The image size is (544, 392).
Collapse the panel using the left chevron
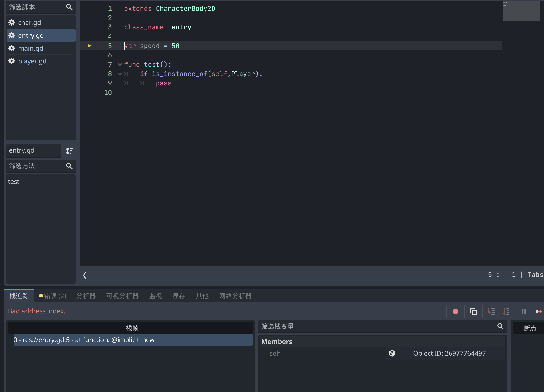[x=84, y=275]
